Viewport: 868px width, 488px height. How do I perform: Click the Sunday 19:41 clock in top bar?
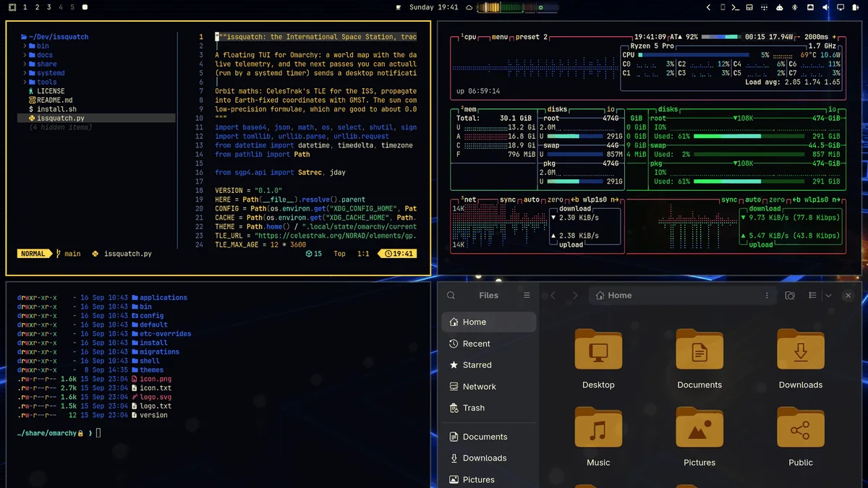tap(433, 7)
